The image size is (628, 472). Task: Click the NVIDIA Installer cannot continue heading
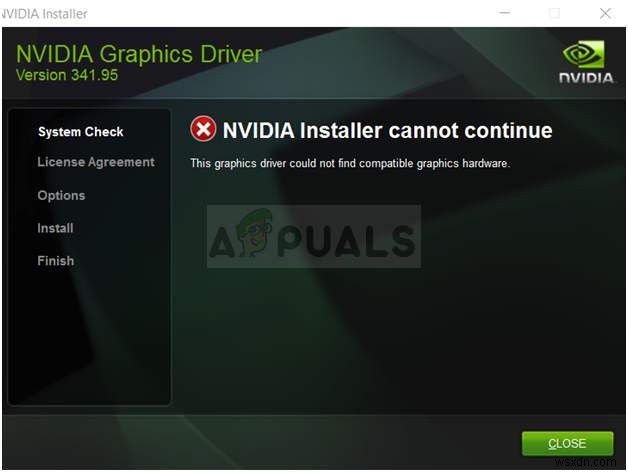click(387, 131)
